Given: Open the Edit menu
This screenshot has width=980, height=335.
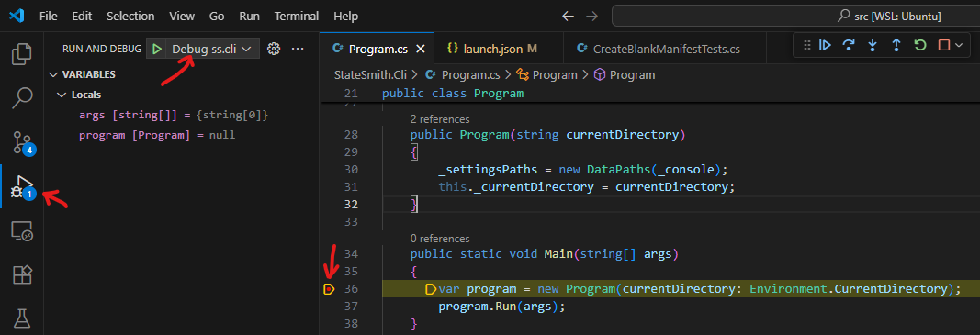Looking at the screenshot, I should (82, 17).
